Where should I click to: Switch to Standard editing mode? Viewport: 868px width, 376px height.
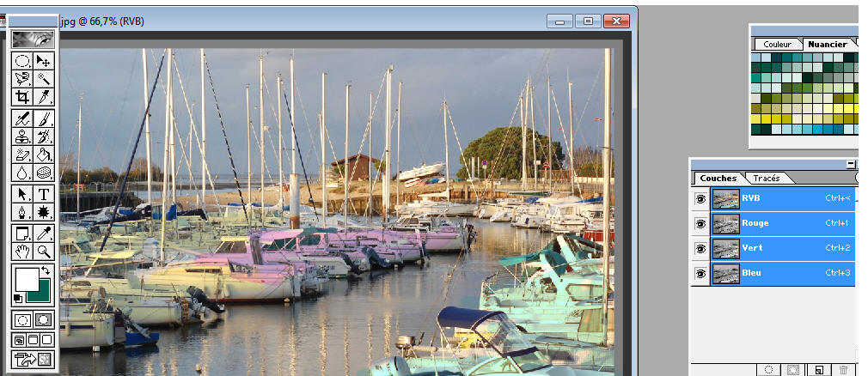coord(22,319)
